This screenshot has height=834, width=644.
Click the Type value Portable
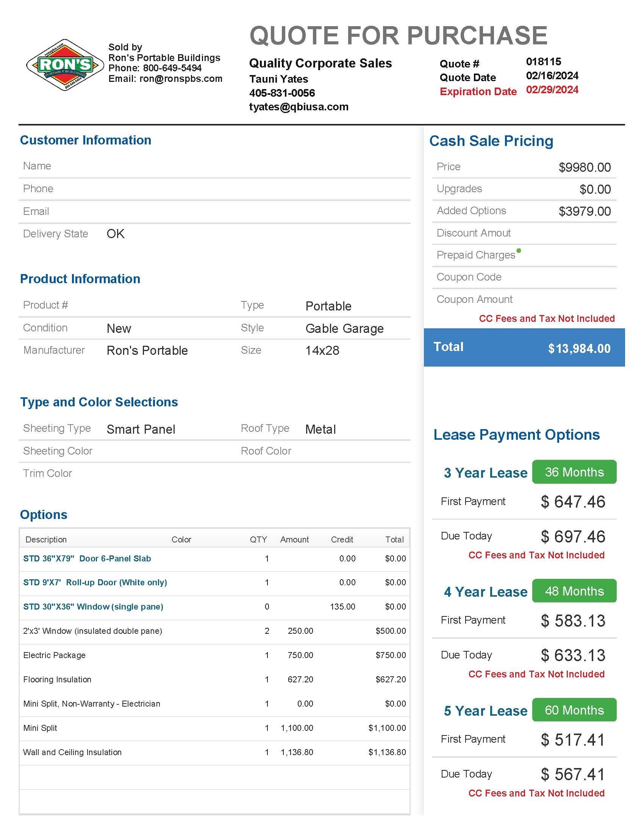point(328,306)
